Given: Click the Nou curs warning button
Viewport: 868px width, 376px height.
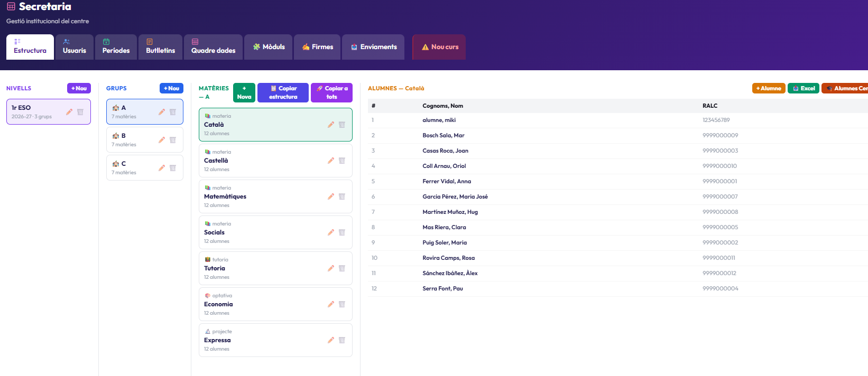Looking at the screenshot, I should [x=439, y=47].
